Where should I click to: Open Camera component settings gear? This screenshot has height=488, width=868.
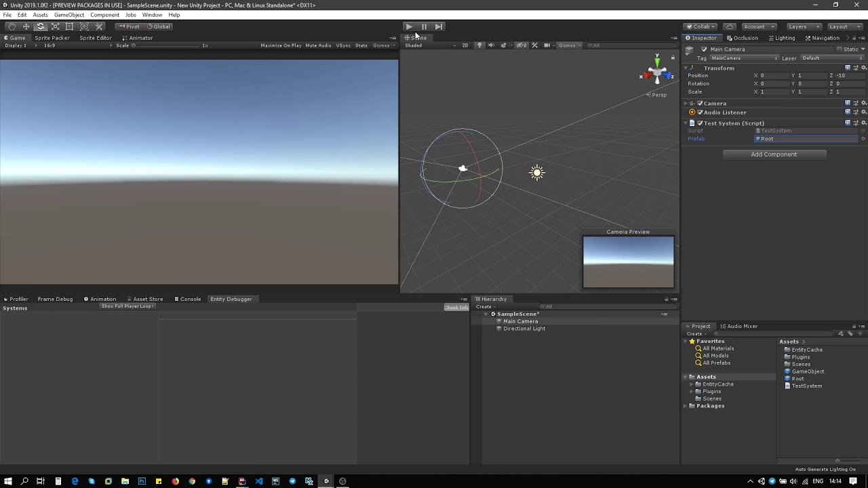(x=863, y=103)
